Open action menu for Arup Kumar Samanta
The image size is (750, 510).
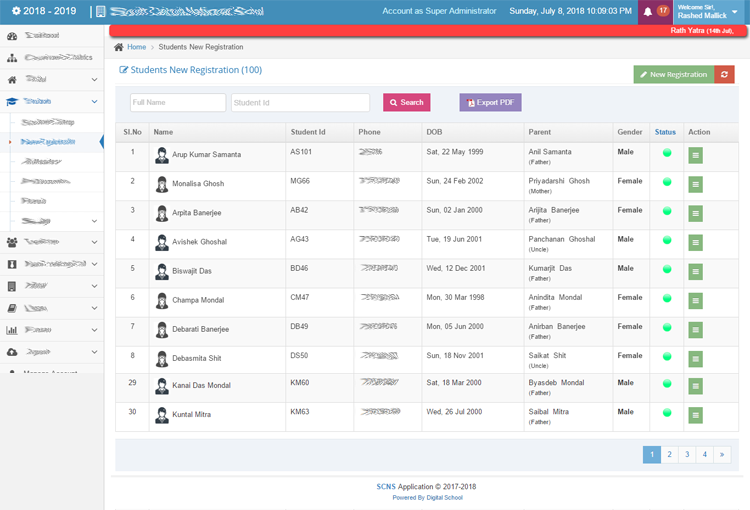695,155
